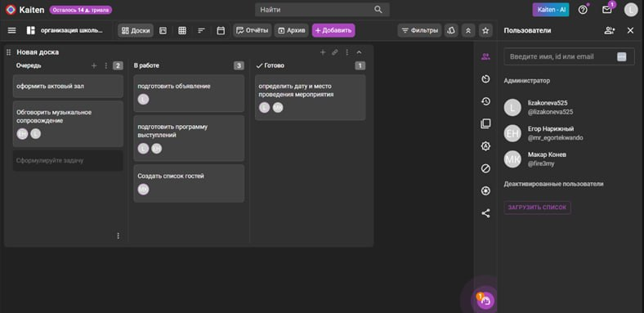This screenshot has height=313, width=644.
Task: Switch to the calendar view icon
Action: [x=221, y=30]
